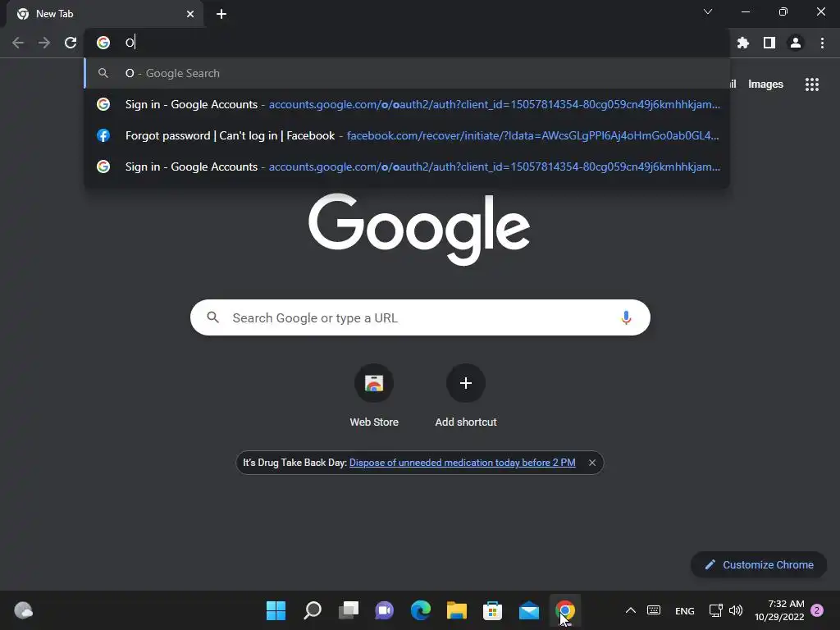Launch Microsoft Edge from taskbar
The image size is (840, 630).
click(421, 610)
